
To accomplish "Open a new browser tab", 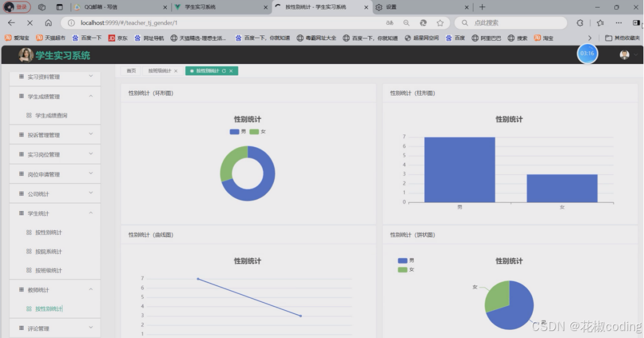I will pos(482,7).
